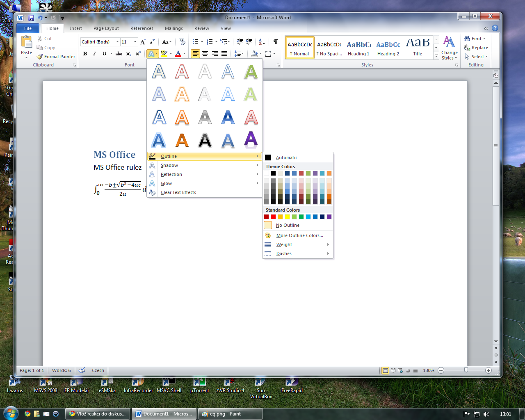This screenshot has height=420, width=525.
Task: Click the Undo icon in the title bar
Action: 40,18
